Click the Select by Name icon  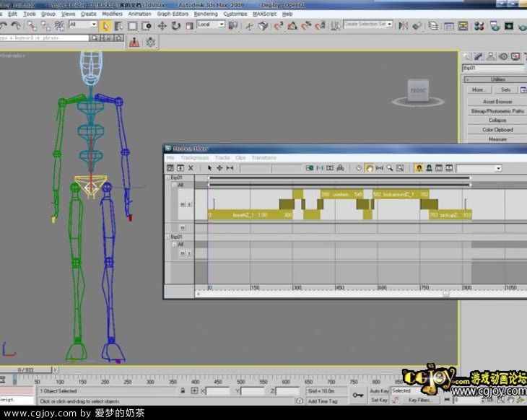pyautogui.click(x=118, y=25)
